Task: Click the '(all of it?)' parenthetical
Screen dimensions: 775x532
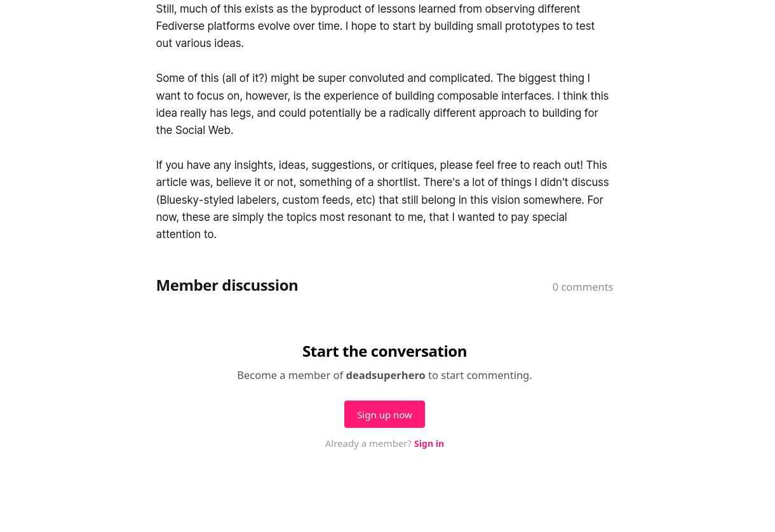Action: [x=245, y=78]
